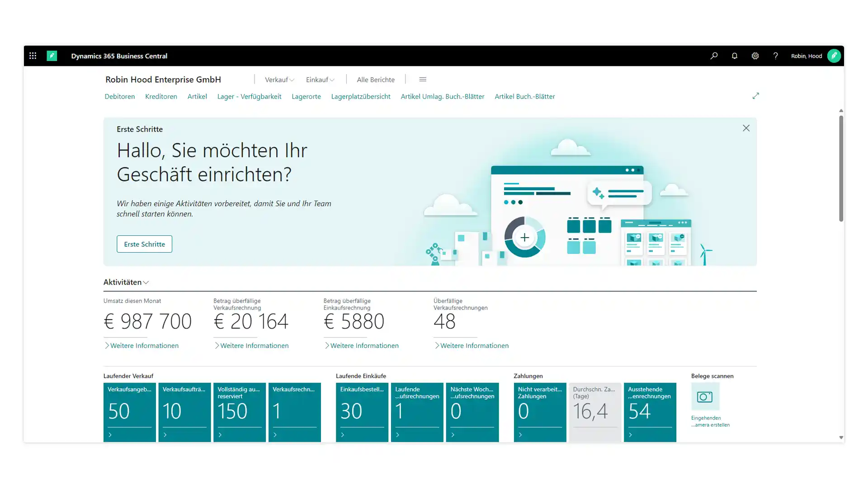Click arrow on Ausstehende Kreditorenrechnungen tile showing 54
Screen dimensions: 868x488
(630, 435)
